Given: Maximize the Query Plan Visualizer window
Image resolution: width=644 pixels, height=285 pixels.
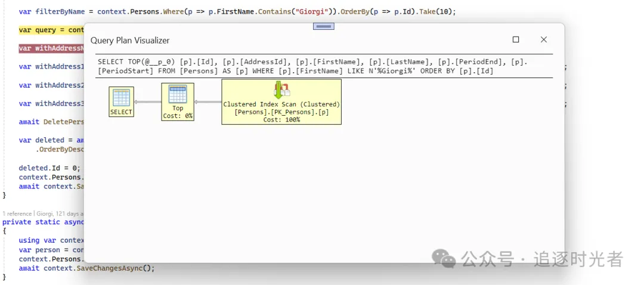Looking at the screenshot, I should [516, 39].
